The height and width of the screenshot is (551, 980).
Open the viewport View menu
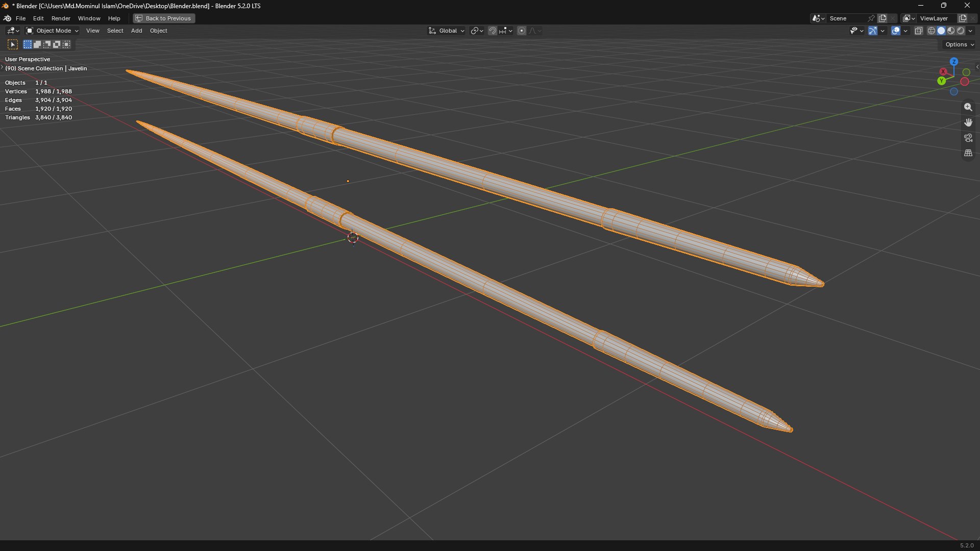(x=92, y=31)
